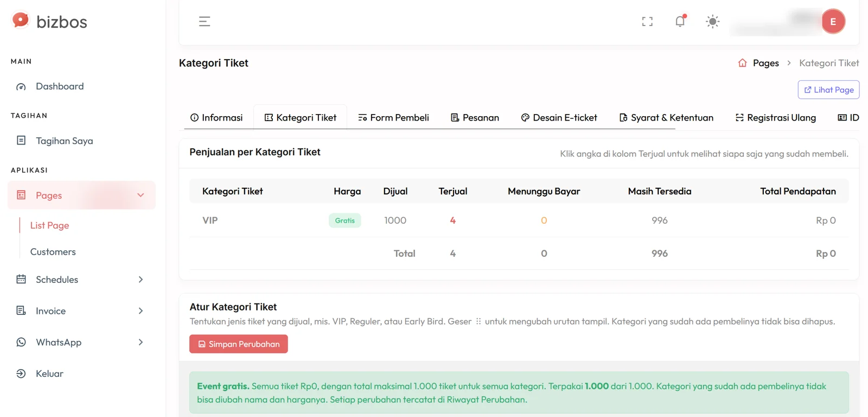The width and height of the screenshot is (868, 417).
Task: Click the Lihat Page button
Action: pos(828,90)
